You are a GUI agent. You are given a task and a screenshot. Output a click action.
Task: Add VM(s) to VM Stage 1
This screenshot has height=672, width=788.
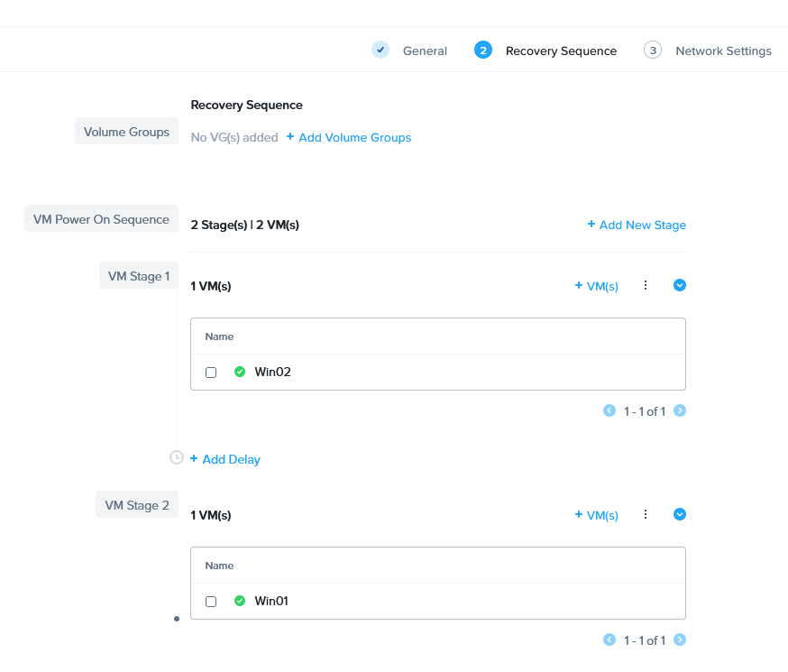pos(597,286)
